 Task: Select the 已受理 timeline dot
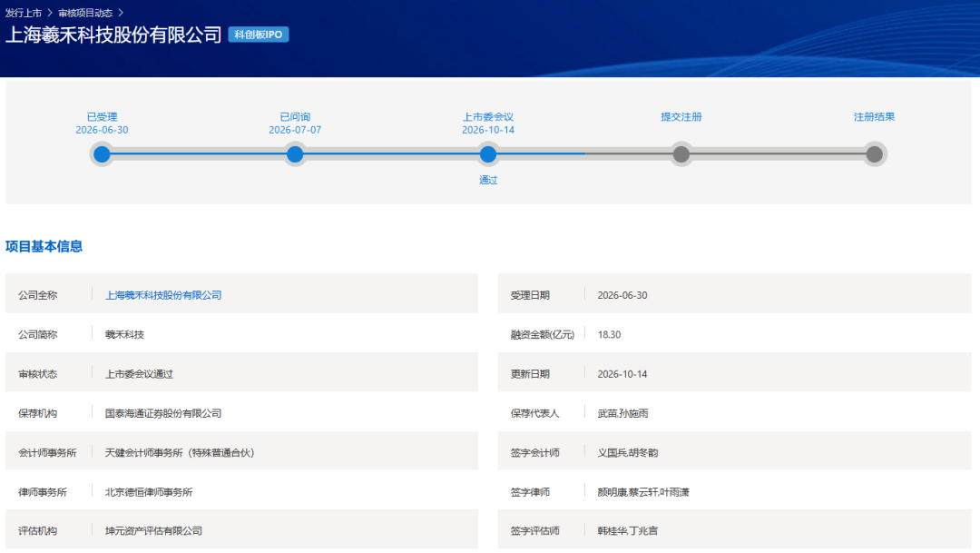coord(102,153)
